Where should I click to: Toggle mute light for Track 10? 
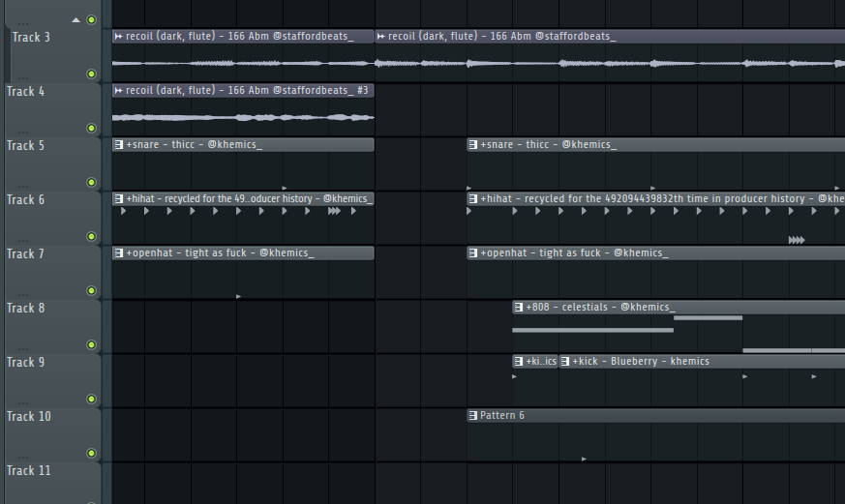coord(92,453)
